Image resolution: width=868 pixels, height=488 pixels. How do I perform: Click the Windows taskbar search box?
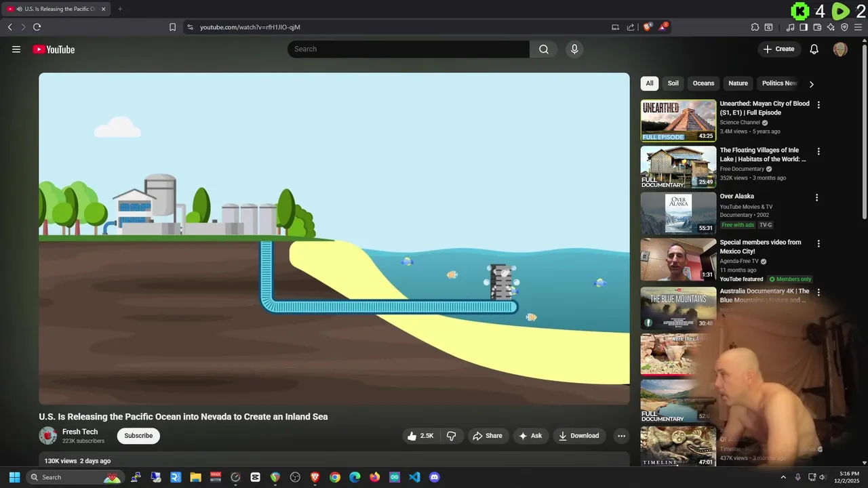click(75, 477)
